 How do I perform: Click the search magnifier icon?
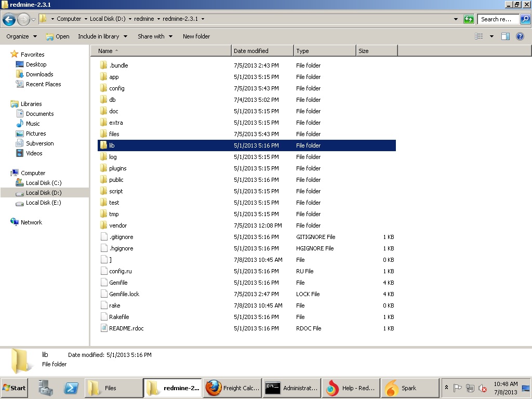click(525, 19)
